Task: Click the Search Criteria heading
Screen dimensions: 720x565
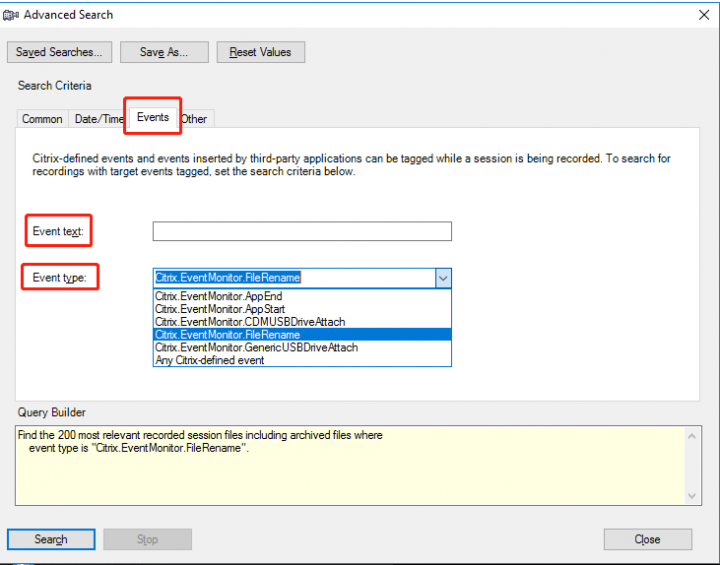Action: tap(55, 86)
